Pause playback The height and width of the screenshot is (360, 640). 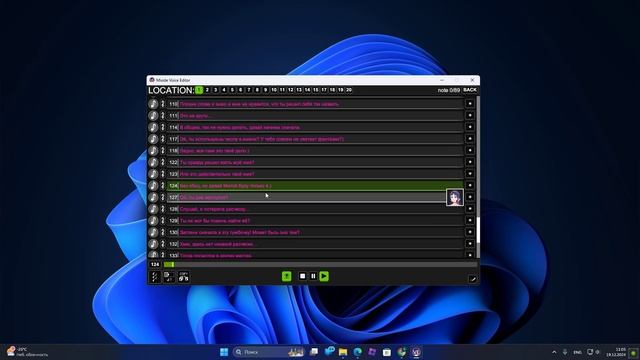313,276
